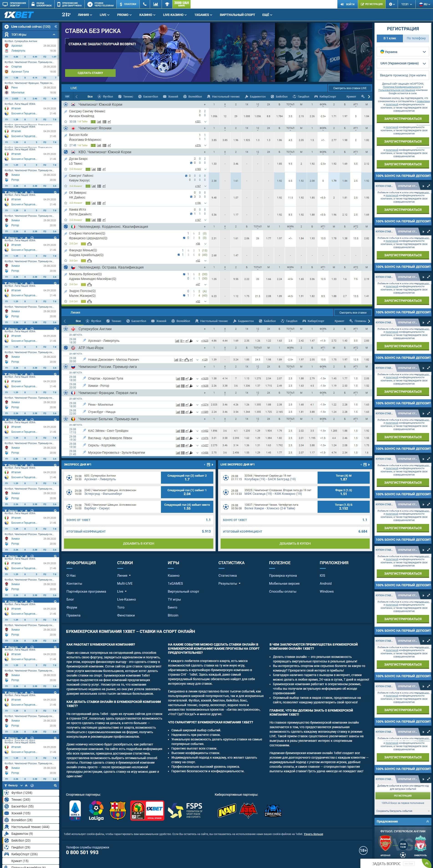Open ВИРТУАЛЬНЫЙ СПОРТ menu item
Screen dimensions: 433x868
[x=237, y=15]
